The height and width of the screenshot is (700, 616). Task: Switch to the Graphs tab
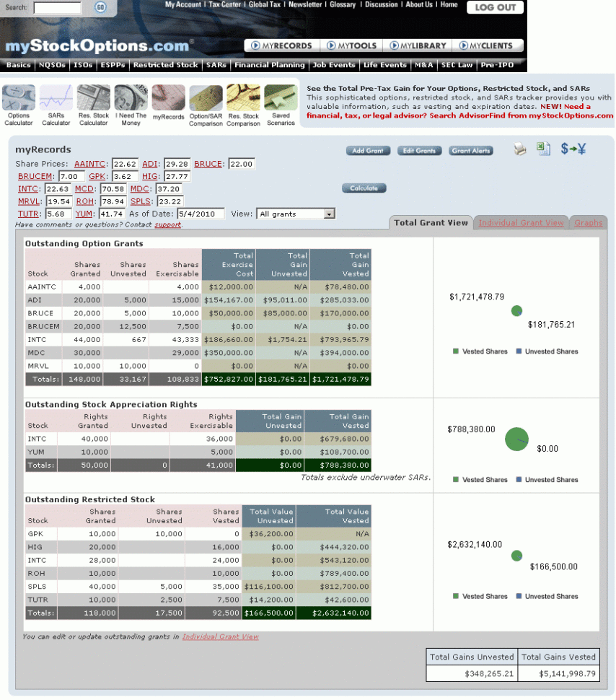pos(589,223)
